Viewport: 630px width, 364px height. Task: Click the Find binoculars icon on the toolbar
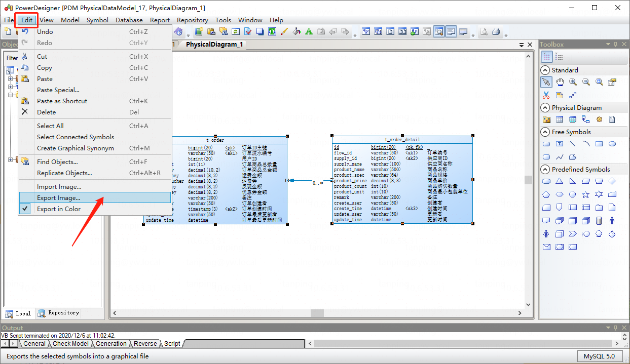coord(223,31)
